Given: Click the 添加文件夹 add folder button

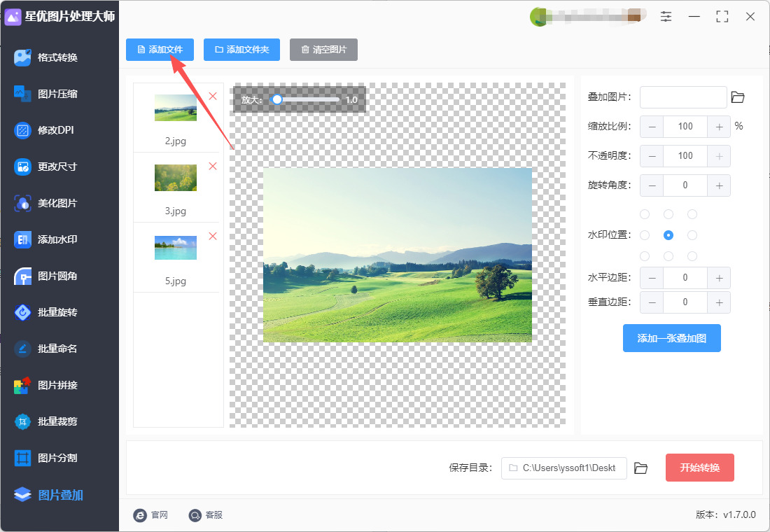Looking at the screenshot, I should click(241, 50).
